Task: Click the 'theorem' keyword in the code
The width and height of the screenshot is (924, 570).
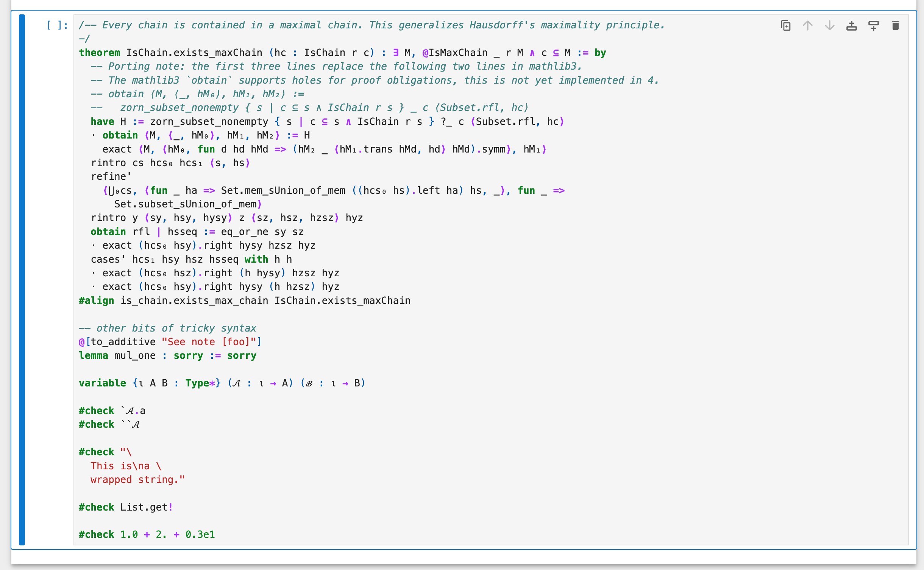Action: pyautogui.click(x=100, y=53)
